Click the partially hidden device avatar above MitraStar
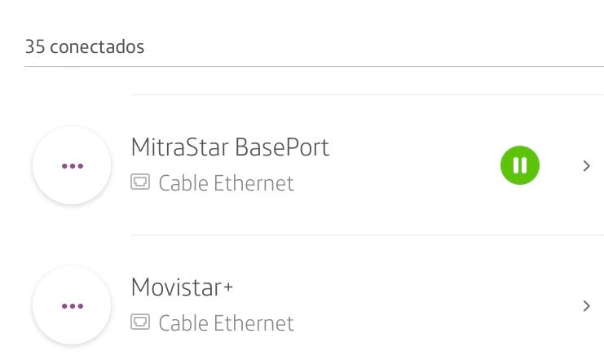Viewport: 604px width, 364px height. tap(72, 73)
